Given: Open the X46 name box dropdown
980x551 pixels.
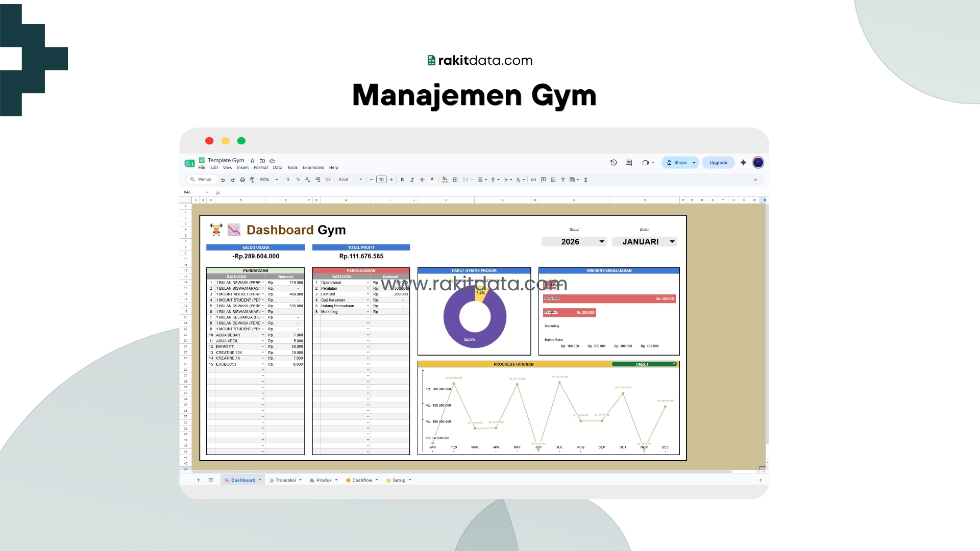Looking at the screenshot, I should tap(207, 192).
